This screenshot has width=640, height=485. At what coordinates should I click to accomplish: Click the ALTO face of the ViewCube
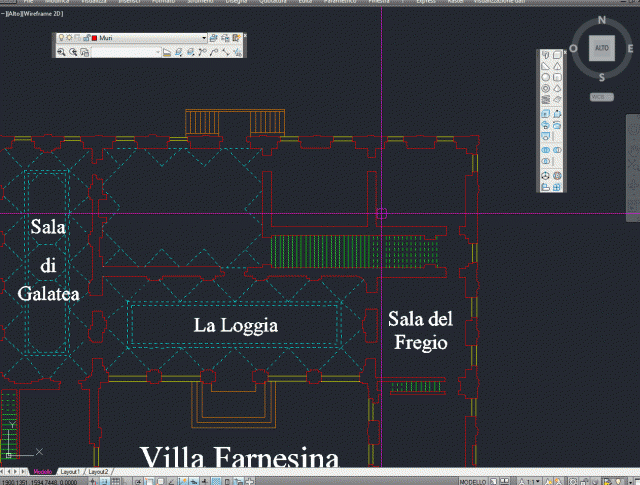click(x=602, y=48)
